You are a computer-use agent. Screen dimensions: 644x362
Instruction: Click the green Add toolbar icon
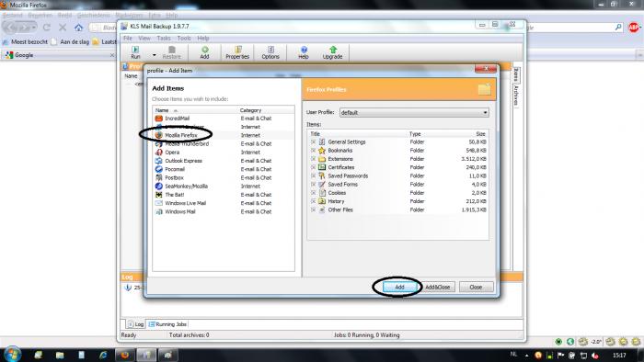pyautogui.click(x=204, y=52)
